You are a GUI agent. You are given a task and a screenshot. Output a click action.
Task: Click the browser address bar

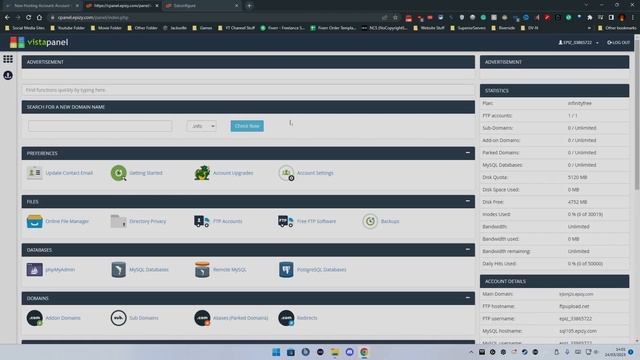[x=216, y=18]
